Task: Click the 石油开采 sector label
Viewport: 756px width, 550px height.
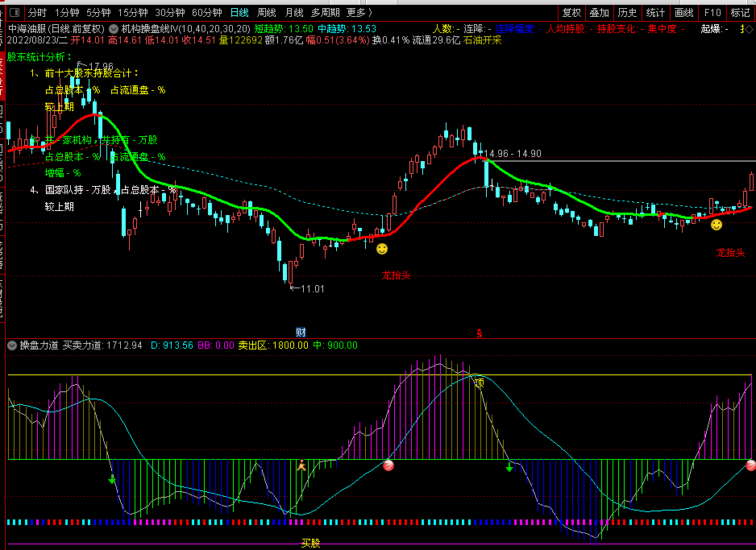Action: coord(482,40)
